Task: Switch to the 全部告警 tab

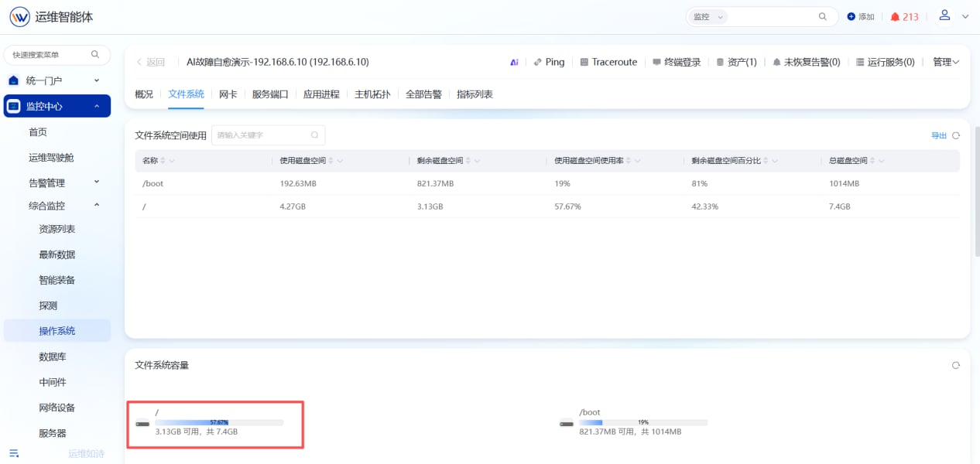Action: pyautogui.click(x=423, y=94)
